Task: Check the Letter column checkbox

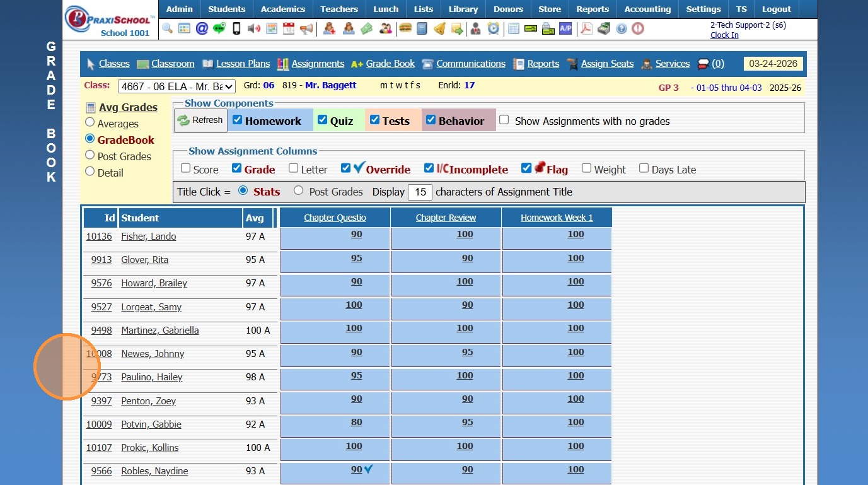Action: [x=293, y=168]
